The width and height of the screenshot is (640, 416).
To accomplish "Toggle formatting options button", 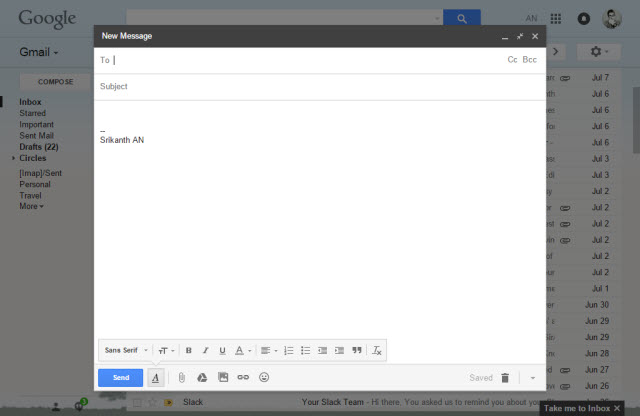I will coord(156,378).
